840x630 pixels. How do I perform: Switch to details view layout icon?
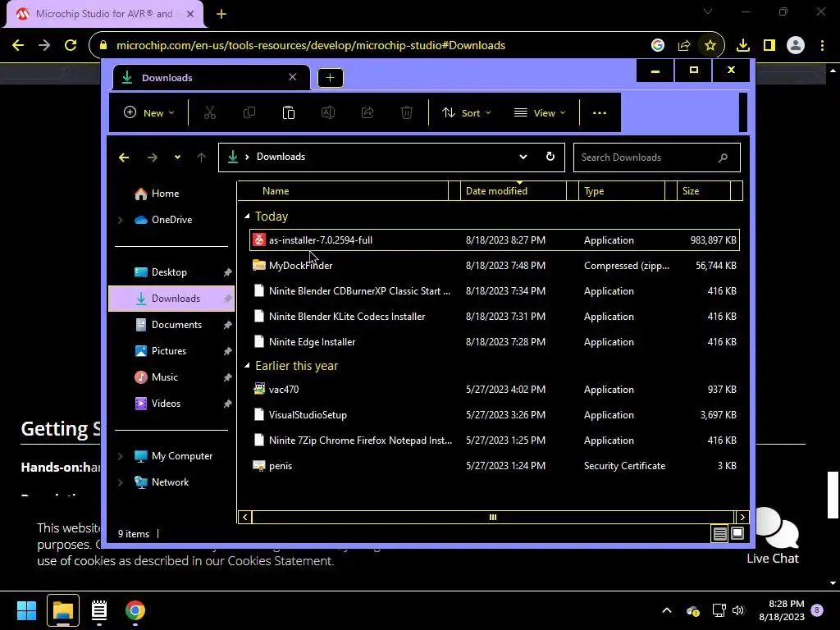[720, 533]
